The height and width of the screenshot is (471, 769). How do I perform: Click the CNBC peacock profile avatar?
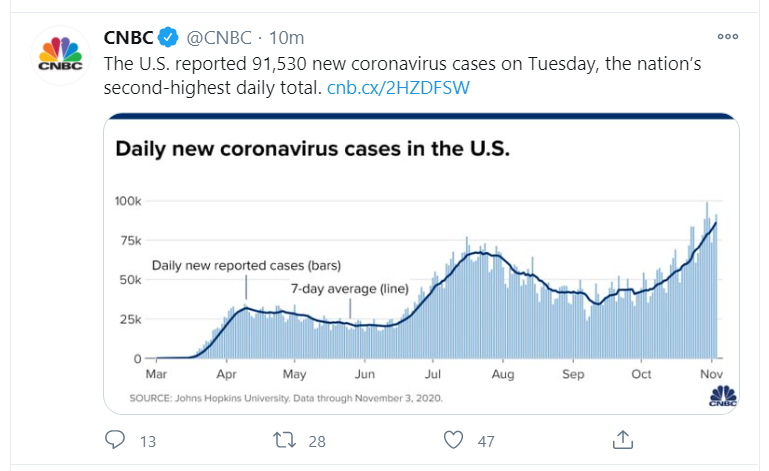pyautogui.click(x=59, y=57)
